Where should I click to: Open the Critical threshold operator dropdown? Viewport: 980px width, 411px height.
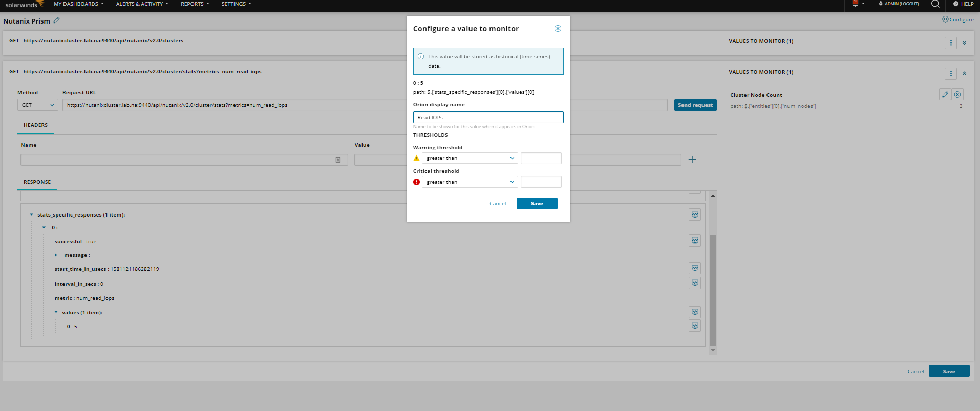(x=470, y=182)
